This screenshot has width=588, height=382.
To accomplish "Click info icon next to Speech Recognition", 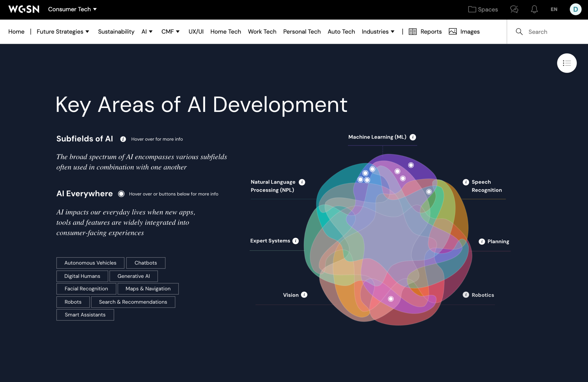I will pos(466,182).
